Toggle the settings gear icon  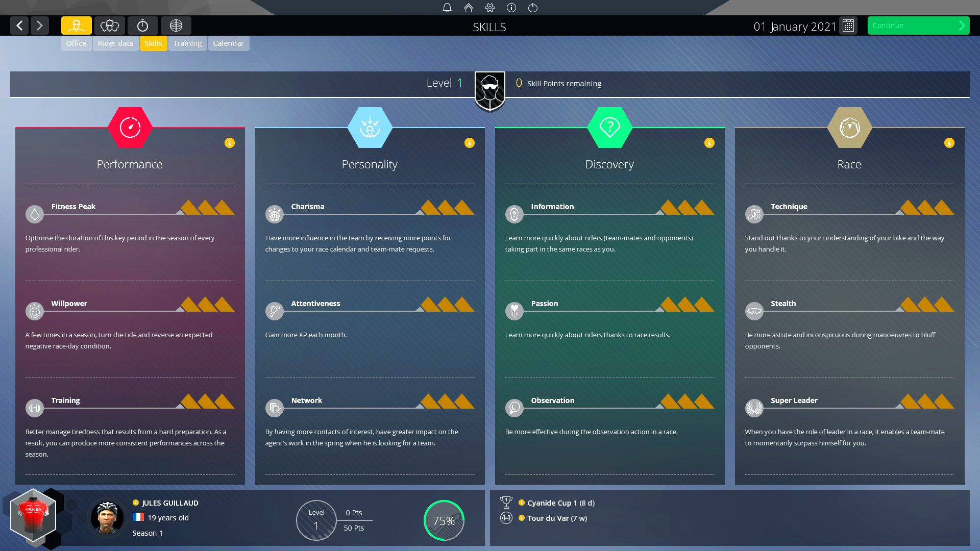(490, 8)
